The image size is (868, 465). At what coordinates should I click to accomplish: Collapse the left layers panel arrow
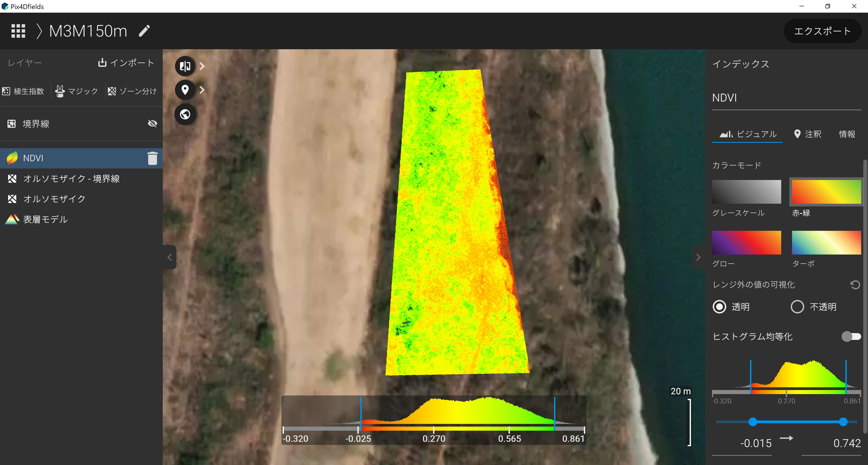[170, 257]
